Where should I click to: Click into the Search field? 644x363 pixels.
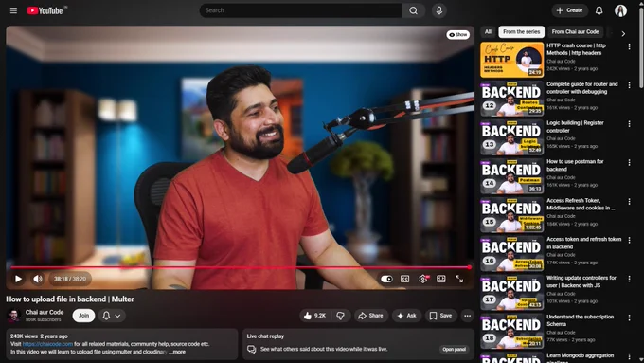click(300, 10)
